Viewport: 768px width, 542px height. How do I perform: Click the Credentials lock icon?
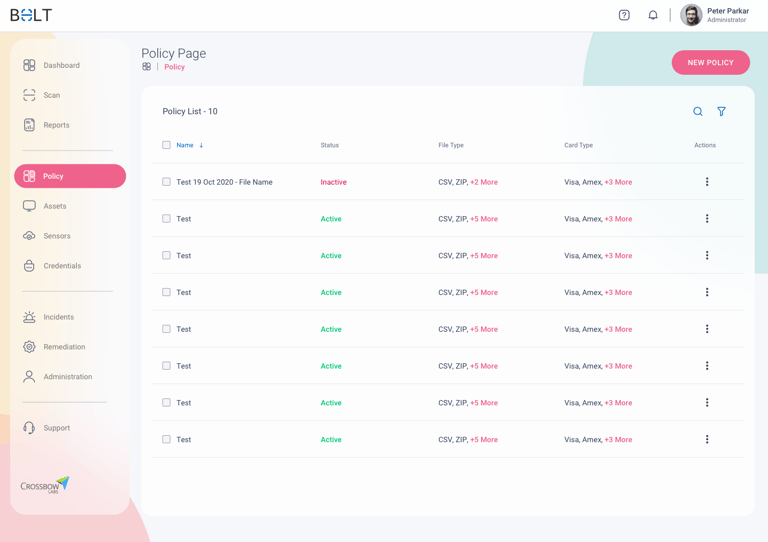pyautogui.click(x=29, y=266)
